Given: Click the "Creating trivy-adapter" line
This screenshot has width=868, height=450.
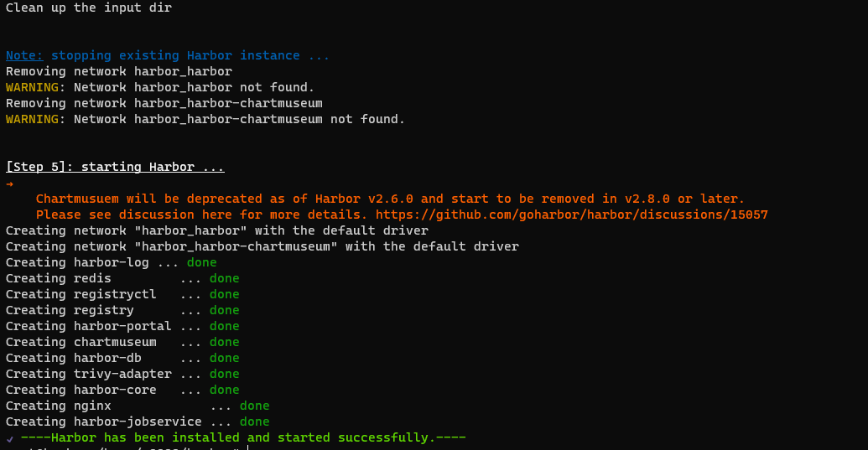Looking at the screenshot, I should coord(88,374).
